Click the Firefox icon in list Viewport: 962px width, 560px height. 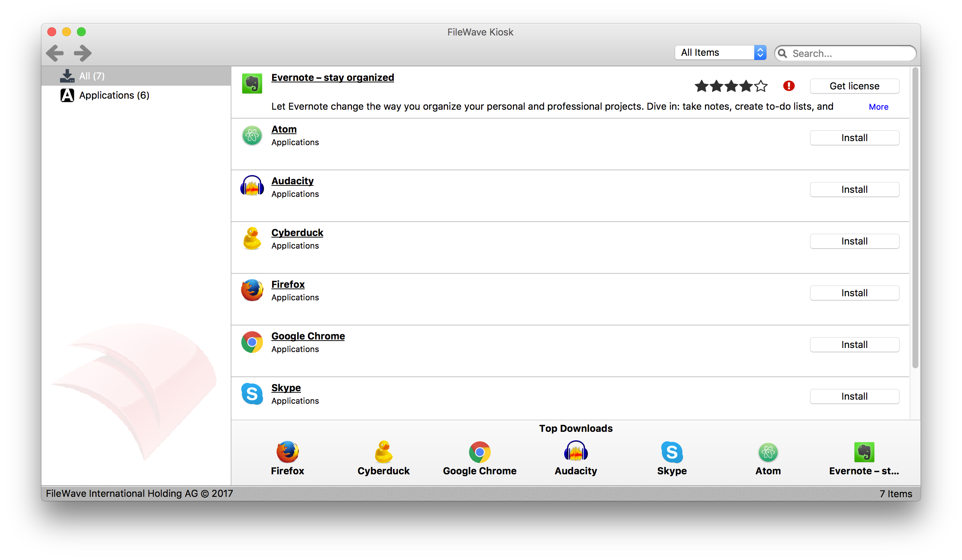tap(252, 290)
